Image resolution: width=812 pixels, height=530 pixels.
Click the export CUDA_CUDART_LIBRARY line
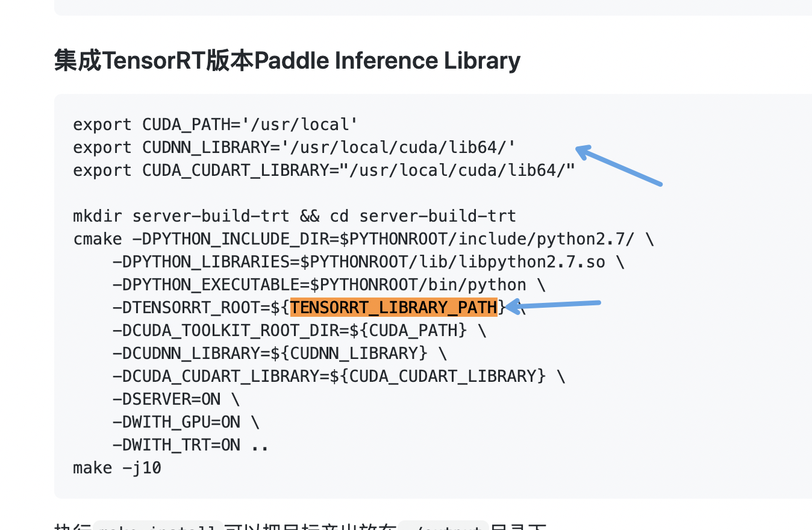tap(324, 170)
